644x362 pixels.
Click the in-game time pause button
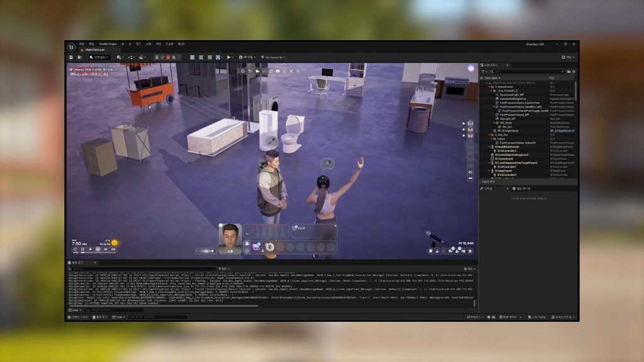tap(82, 250)
